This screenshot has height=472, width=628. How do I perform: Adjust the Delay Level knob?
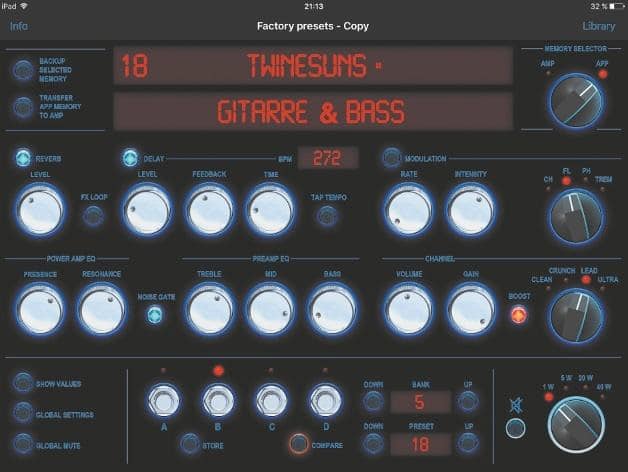tap(147, 210)
